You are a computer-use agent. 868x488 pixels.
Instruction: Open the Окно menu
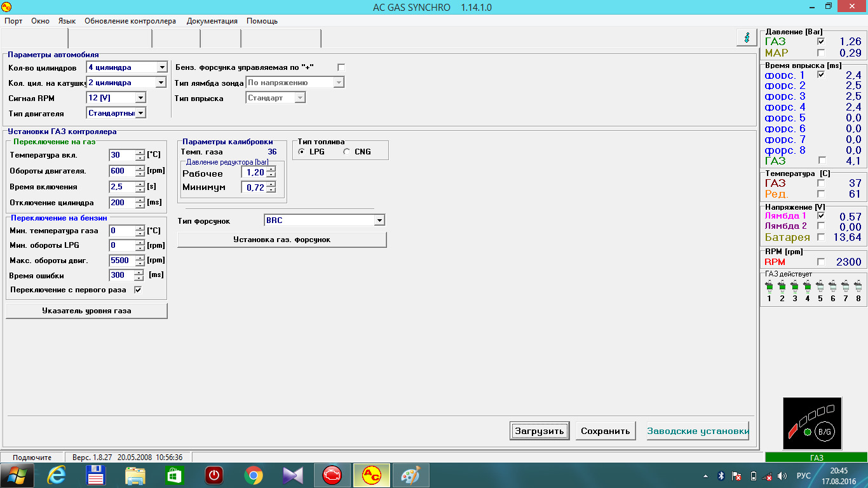tap(40, 21)
